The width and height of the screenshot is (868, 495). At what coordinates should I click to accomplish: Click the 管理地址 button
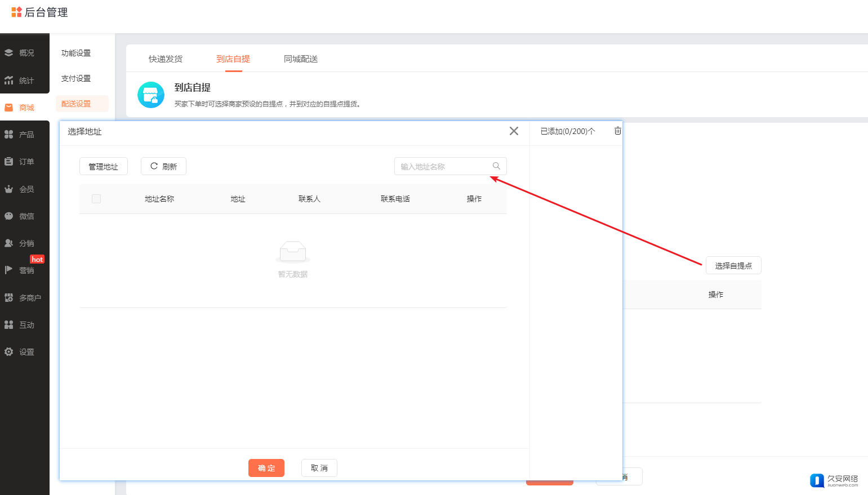coord(104,167)
